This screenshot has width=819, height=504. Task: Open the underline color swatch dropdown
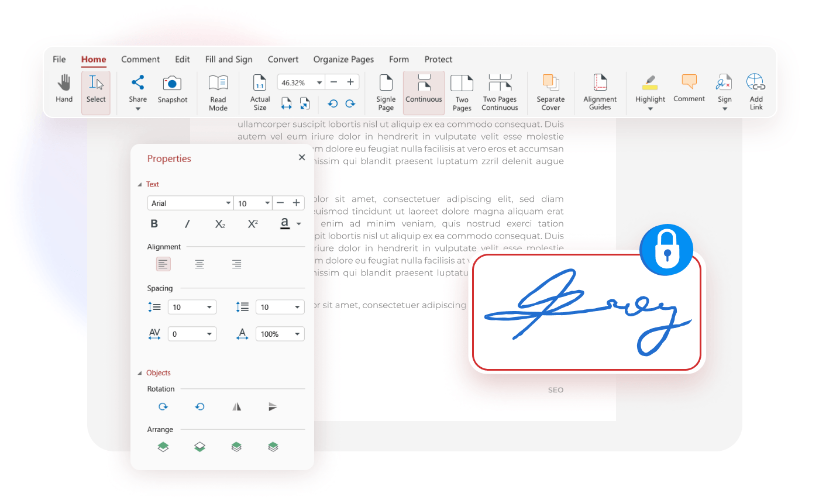[298, 224]
